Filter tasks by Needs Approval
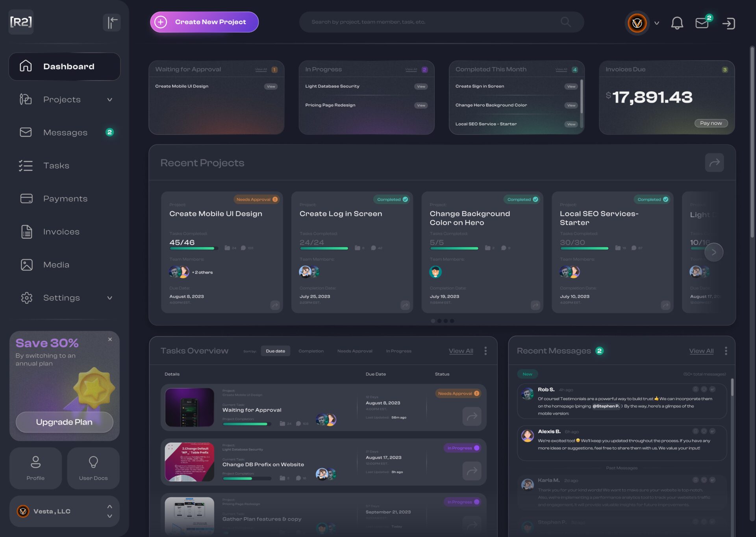This screenshot has width=756, height=537. tap(354, 351)
